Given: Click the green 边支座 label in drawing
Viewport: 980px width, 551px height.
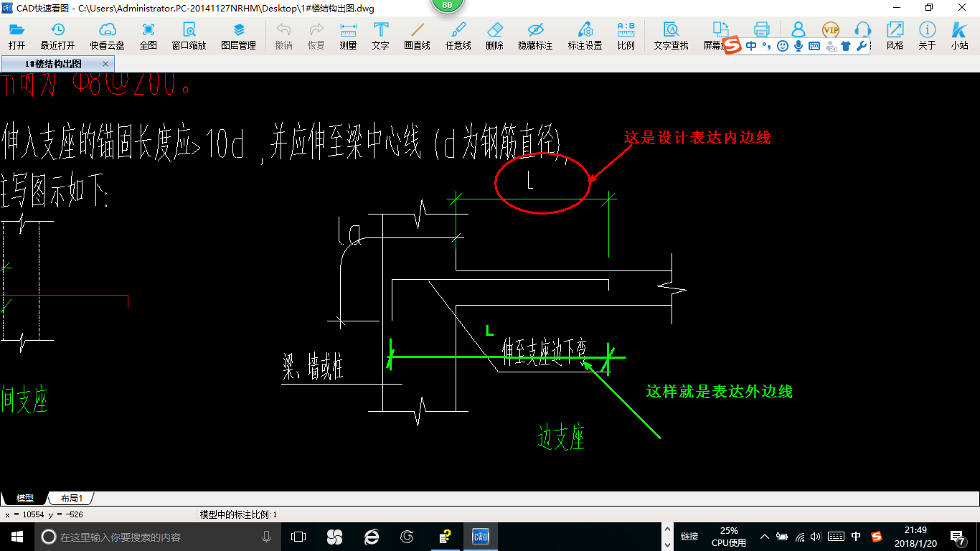Looking at the screenshot, I should tap(561, 436).
